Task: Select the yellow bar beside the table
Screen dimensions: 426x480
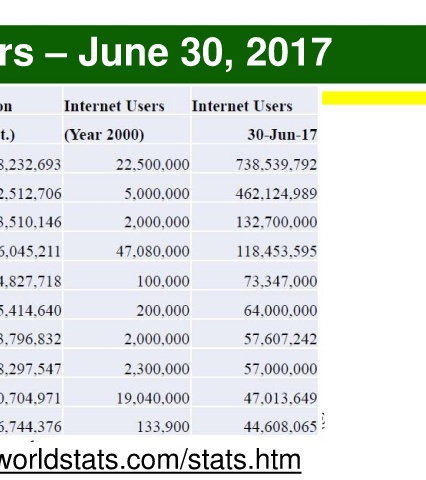Action: (374, 98)
